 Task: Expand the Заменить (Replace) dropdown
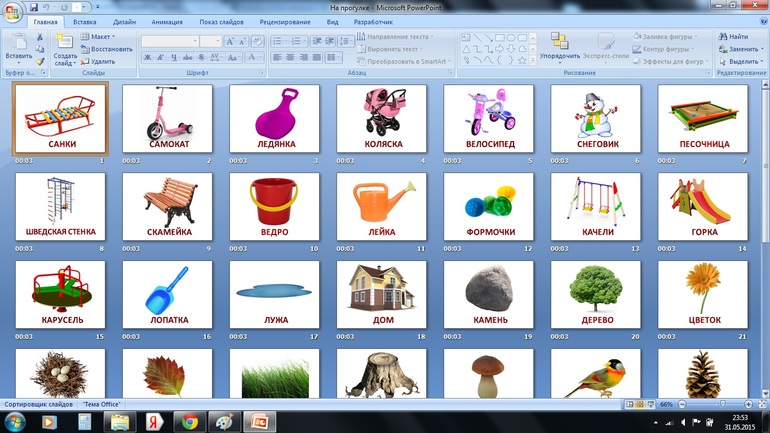pos(738,48)
